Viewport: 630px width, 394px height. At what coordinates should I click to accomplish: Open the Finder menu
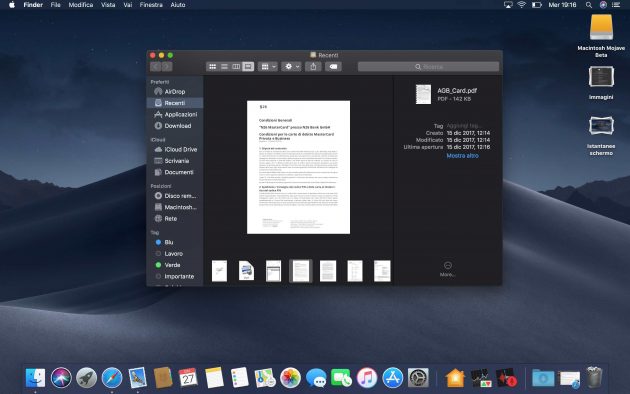click(x=33, y=5)
